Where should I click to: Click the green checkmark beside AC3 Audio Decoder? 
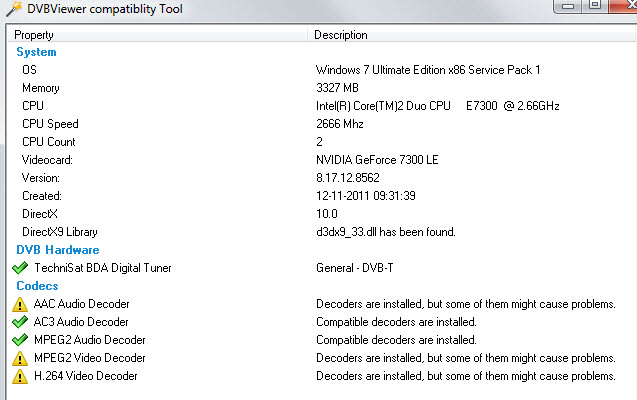[x=20, y=322]
